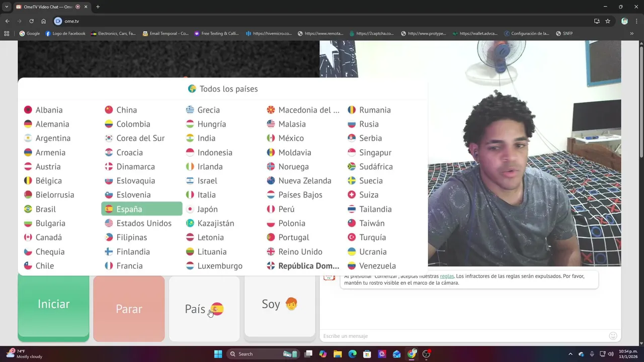Open the reglas link in chat
This screenshot has height=362, width=644.
pyautogui.click(x=447, y=276)
